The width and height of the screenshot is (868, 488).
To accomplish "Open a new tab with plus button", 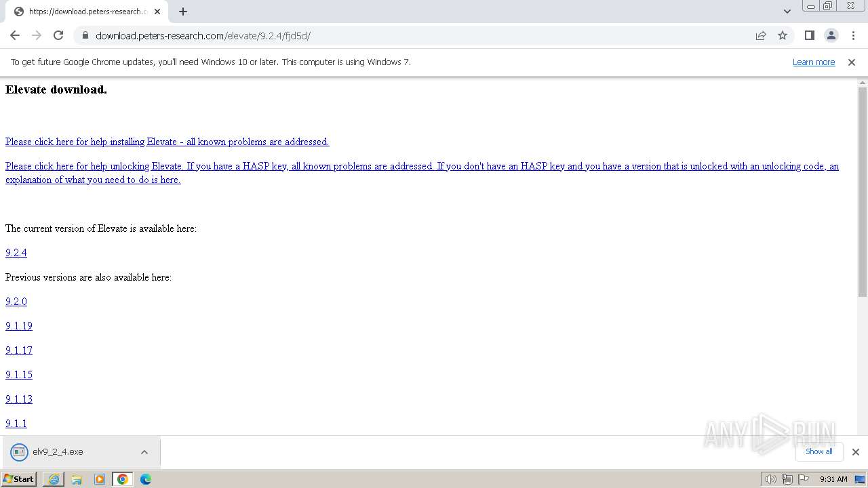I will coord(183,12).
